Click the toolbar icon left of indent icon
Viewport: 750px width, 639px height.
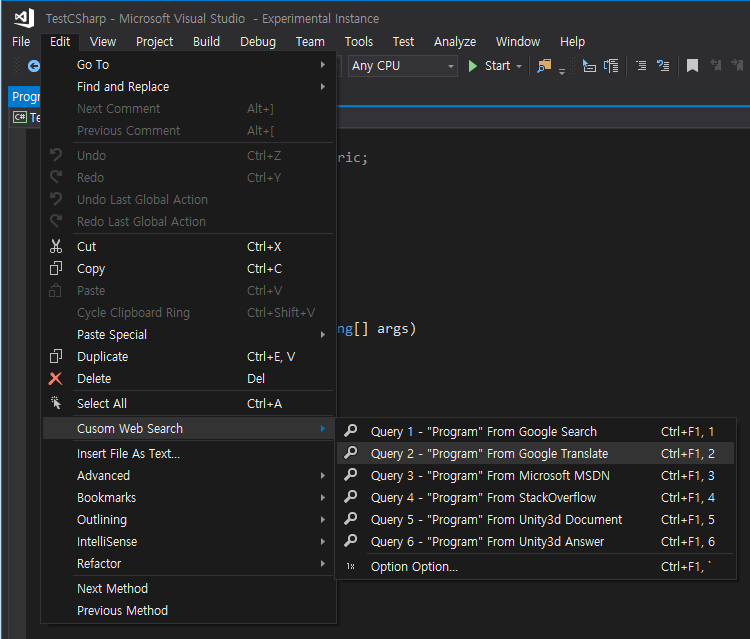pos(611,66)
